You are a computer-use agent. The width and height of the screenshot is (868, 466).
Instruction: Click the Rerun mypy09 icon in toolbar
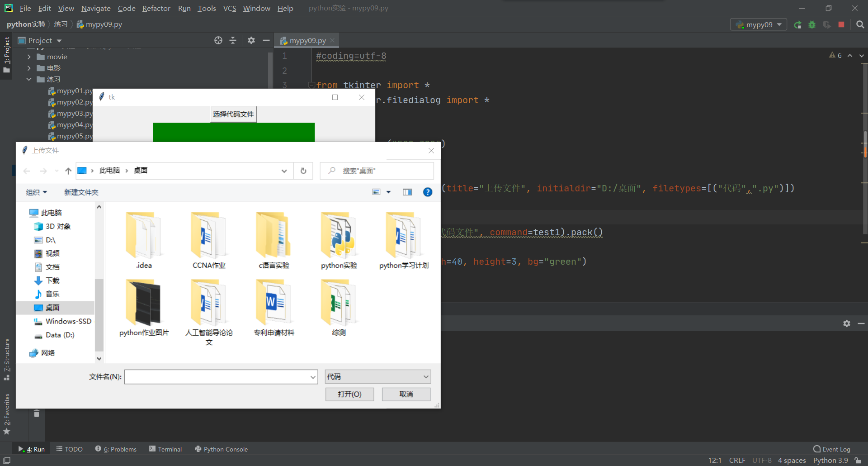pyautogui.click(x=798, y=25)
